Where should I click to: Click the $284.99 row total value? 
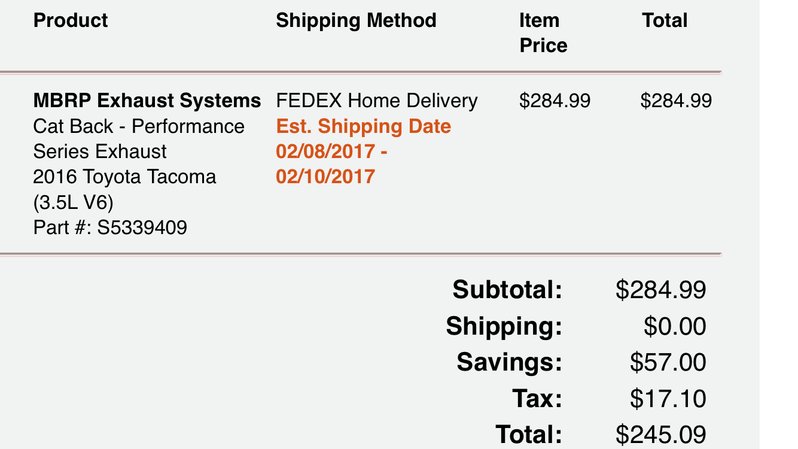click(x=676, y=100)
